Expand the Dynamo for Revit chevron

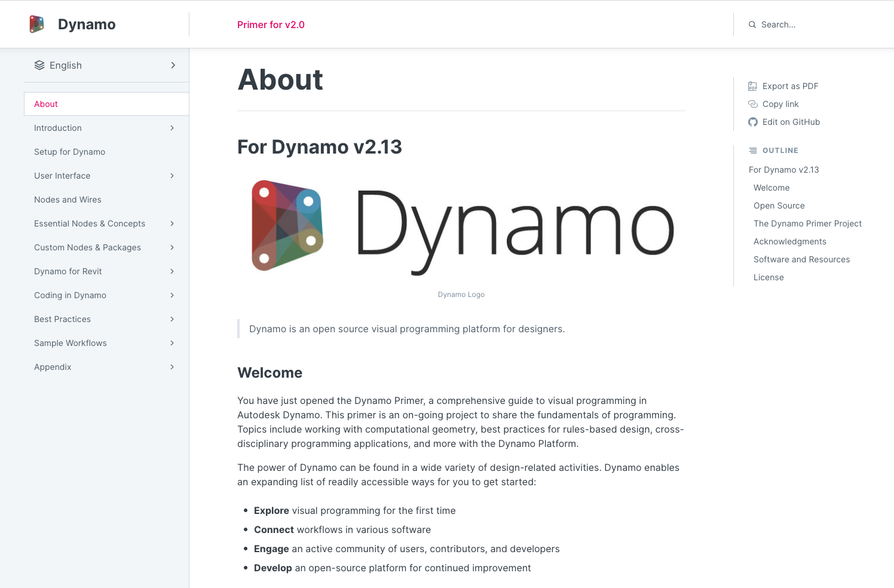172,271
